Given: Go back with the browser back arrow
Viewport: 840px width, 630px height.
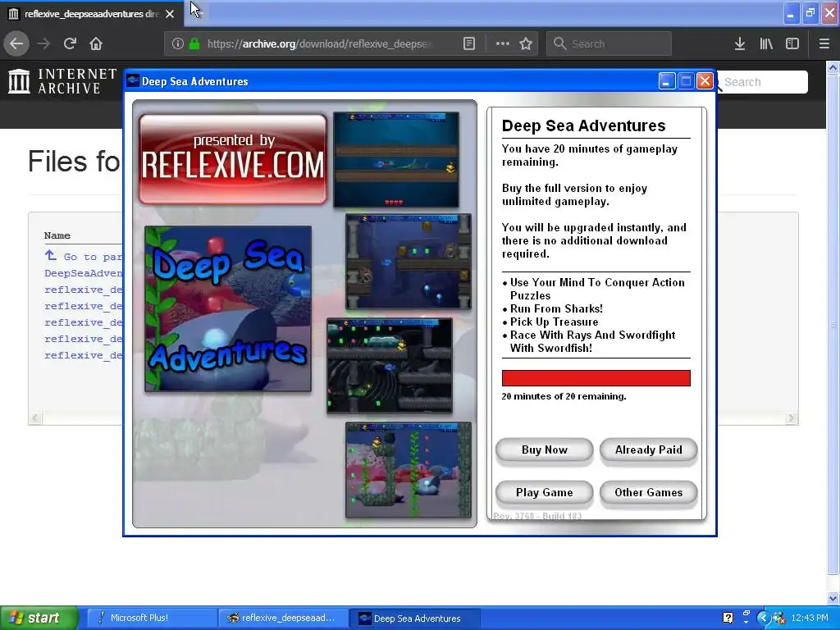Looking at the screenshot, I should click(x=16, y=43).
